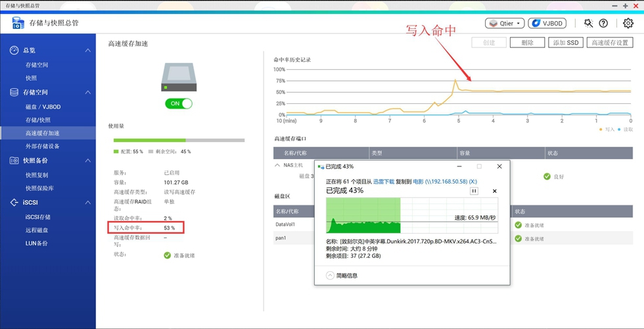The image size is (644, 329).
Task: Click the 101.27 GB capacity value
Action: 176,183
